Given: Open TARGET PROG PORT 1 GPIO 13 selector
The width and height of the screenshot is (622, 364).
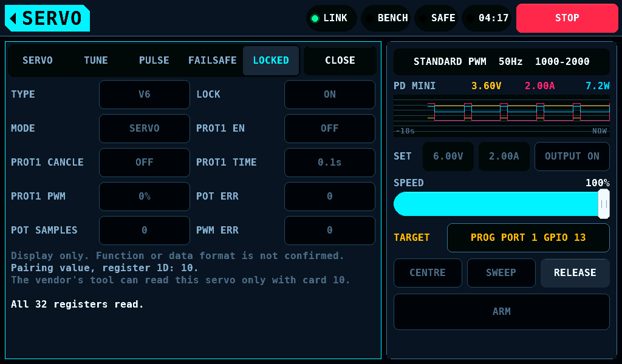Looking at the screenshot, I should tap(528, 238).
